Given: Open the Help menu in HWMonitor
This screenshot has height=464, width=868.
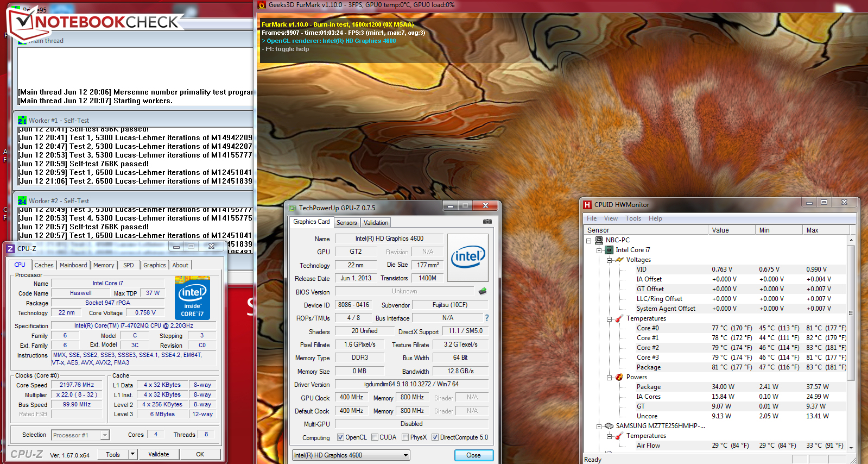Looking at the screenshot, I should coord(655,218).
